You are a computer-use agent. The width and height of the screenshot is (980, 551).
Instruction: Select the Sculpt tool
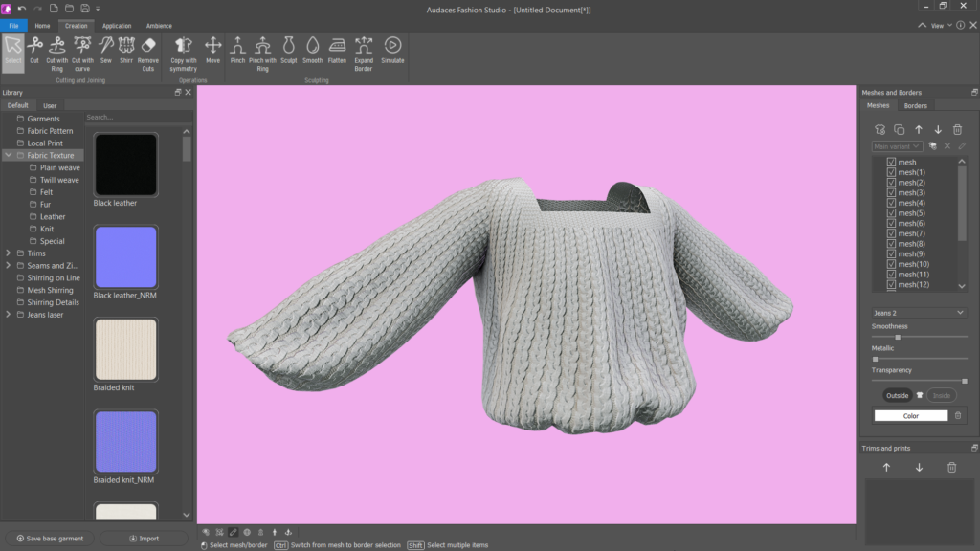pyautogui.click(x=289, y=51)
